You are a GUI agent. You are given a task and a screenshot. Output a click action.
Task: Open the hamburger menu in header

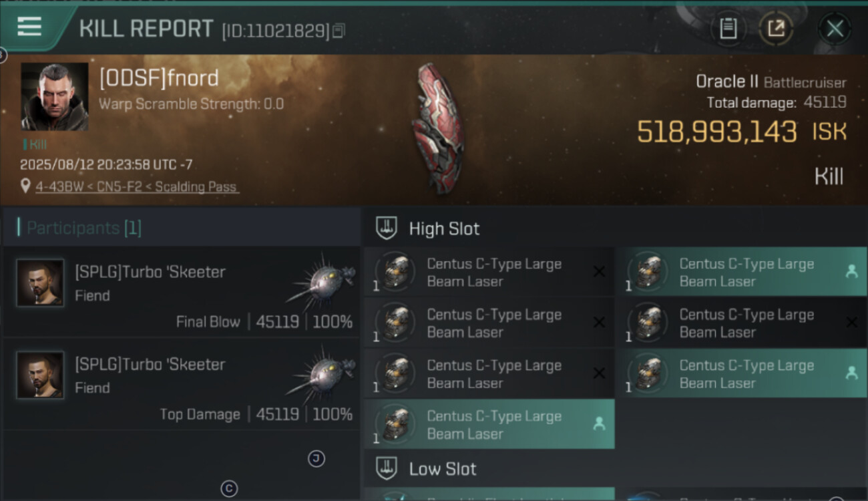pyautogui.click(x=30, y=27)
